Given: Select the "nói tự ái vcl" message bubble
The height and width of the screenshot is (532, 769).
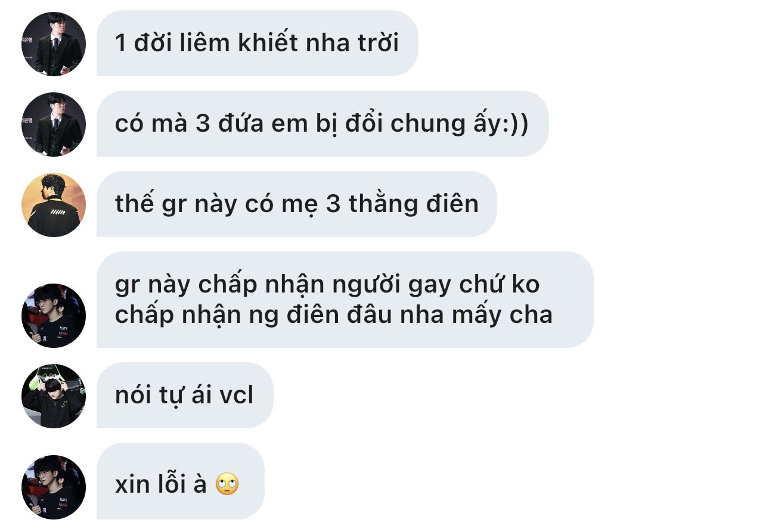Looking at the screenshot, I should 185,395.
